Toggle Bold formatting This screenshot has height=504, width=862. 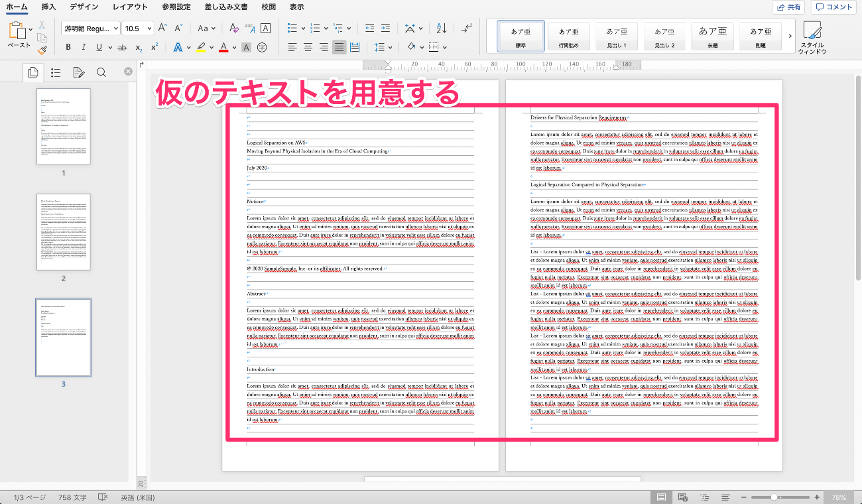(x=68, y=47)
